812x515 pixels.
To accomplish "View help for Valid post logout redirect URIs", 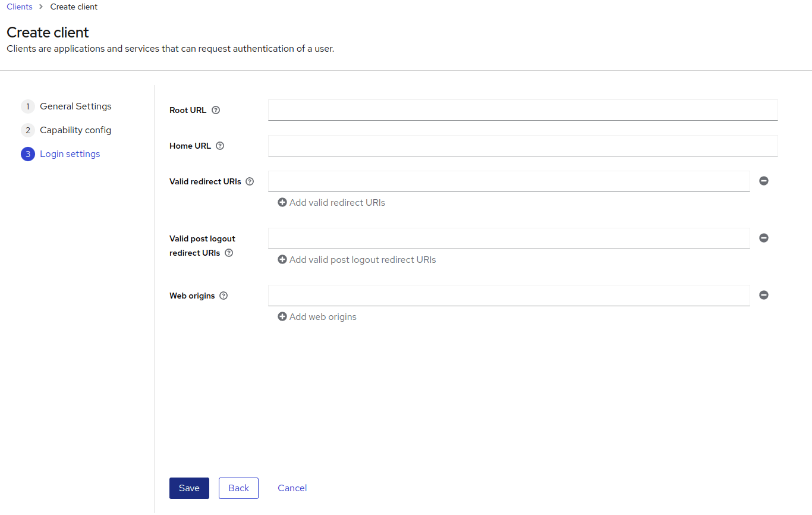I will (229, 253).
